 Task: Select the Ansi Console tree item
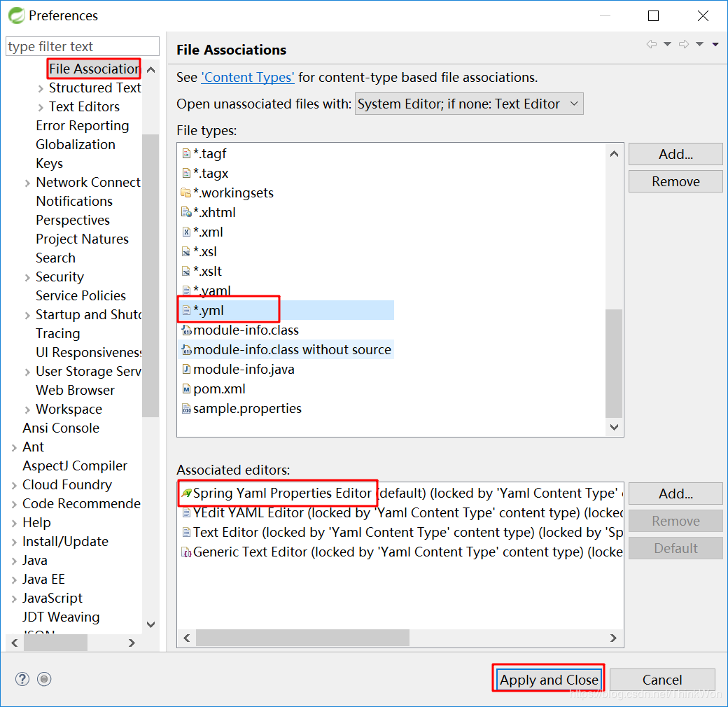61,428
